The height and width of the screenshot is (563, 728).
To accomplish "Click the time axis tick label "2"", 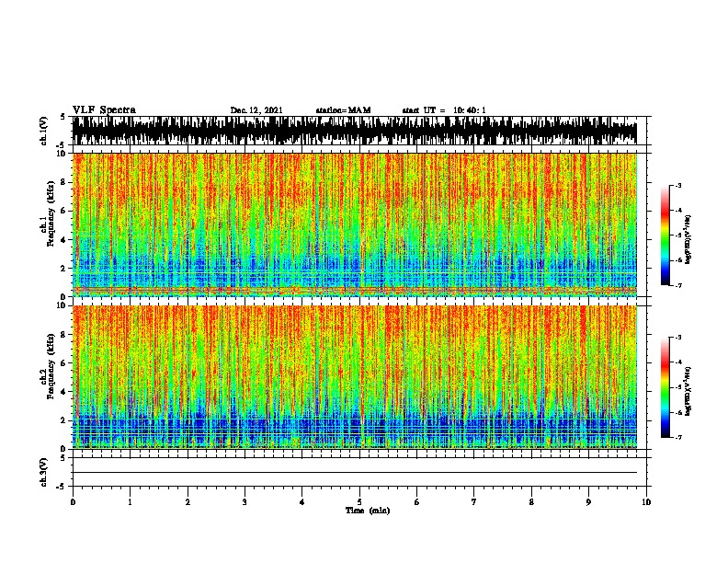I will (188, 502).
